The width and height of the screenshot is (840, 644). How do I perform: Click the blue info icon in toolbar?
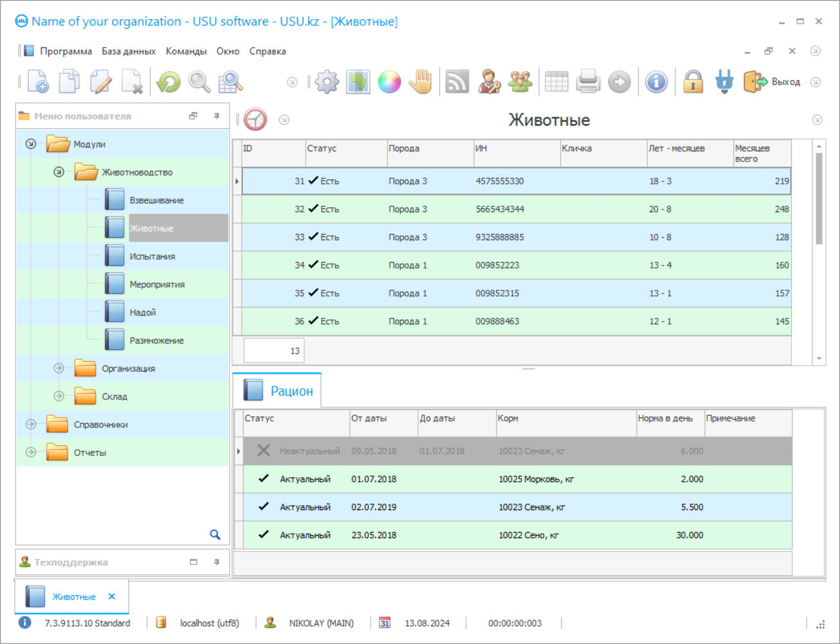point(656,82)
